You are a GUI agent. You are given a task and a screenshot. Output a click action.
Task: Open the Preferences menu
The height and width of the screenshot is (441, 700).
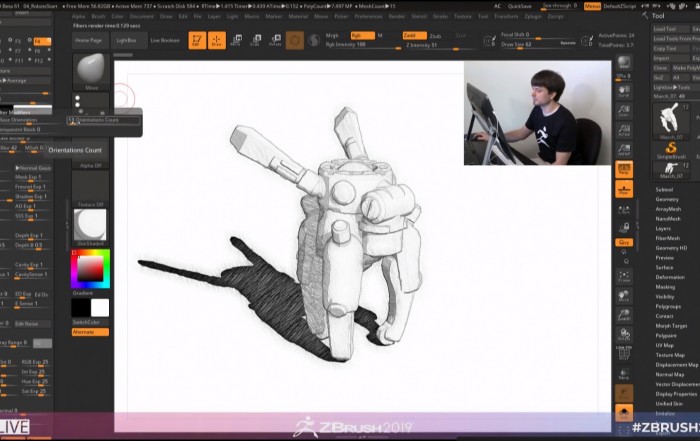tap(368, 17)
